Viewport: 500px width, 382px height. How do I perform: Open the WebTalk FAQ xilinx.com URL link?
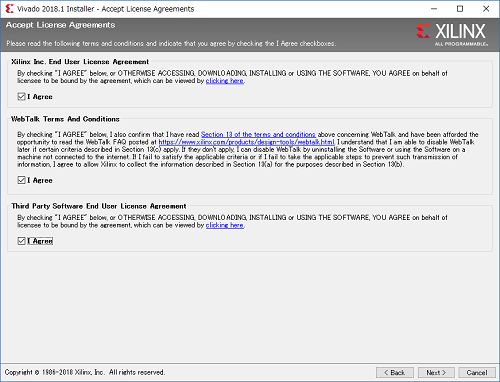coord(246,142)
